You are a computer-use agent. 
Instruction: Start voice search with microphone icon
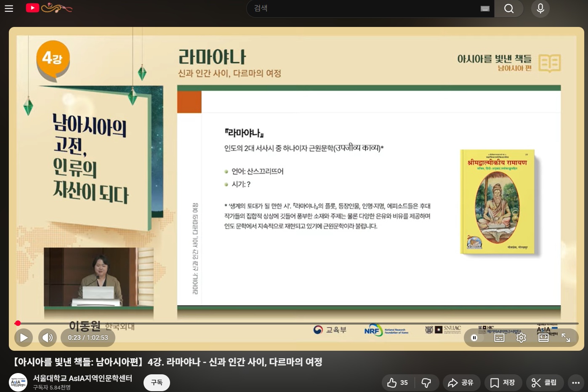pyautogui.click(x=540, y=8)
